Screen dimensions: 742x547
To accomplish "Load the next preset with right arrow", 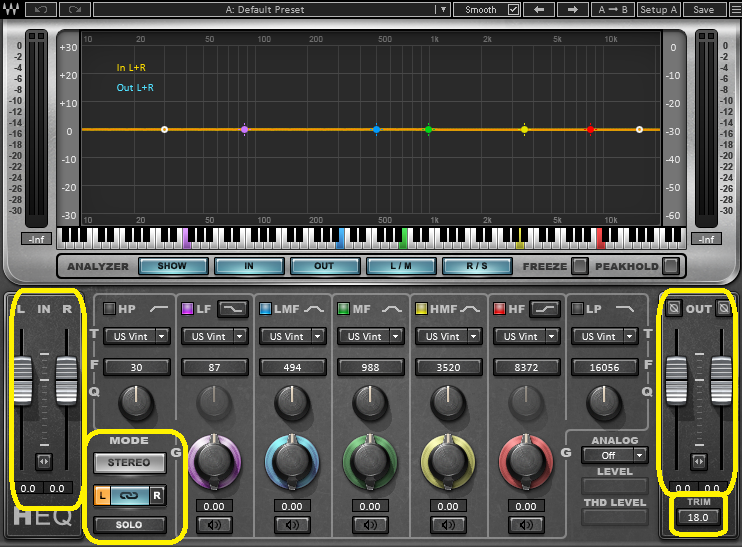I will click(x=572, y=9).
